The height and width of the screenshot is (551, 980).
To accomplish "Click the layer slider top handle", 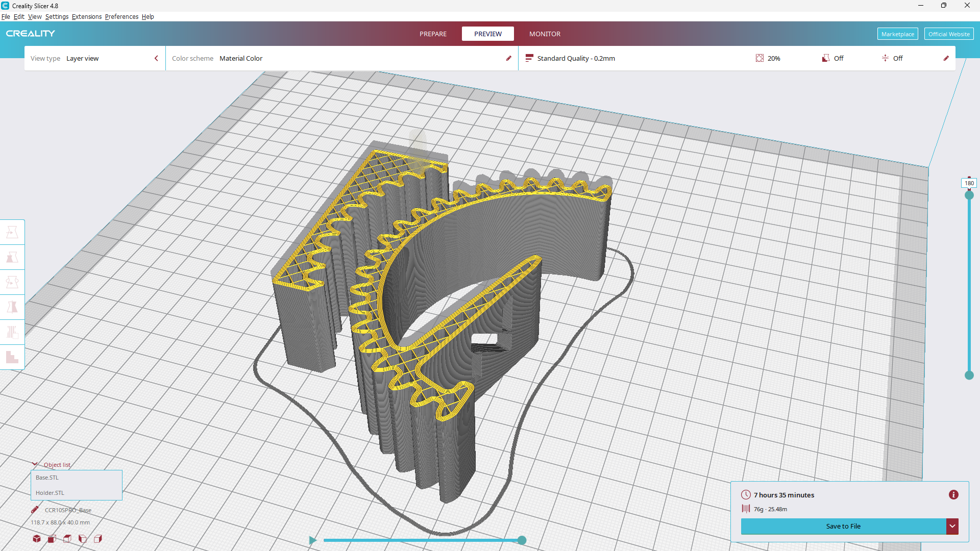I will point(969,195).
